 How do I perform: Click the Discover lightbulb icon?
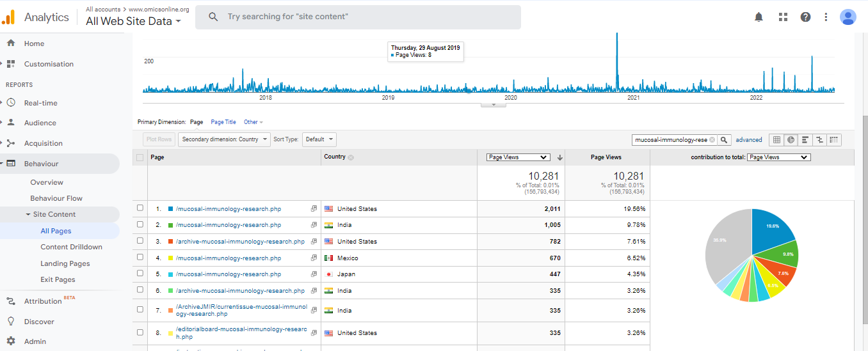(11, 322)
